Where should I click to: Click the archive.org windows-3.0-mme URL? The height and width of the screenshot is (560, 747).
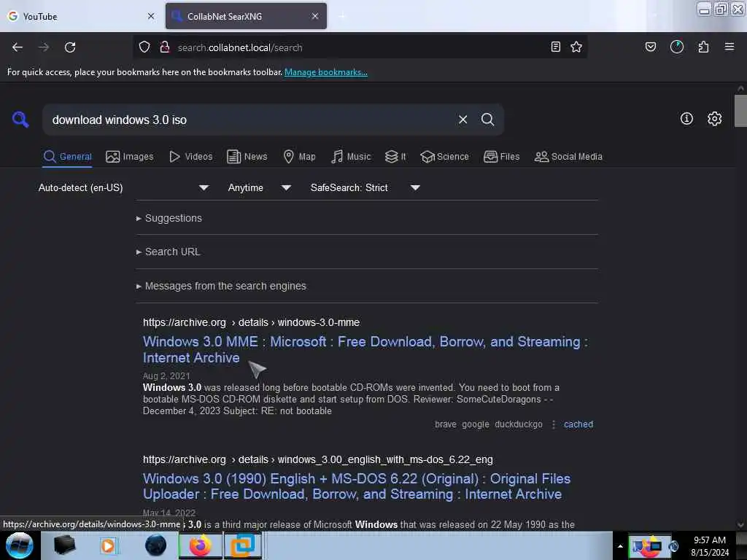pyautogui.click(x=251, y=322)
